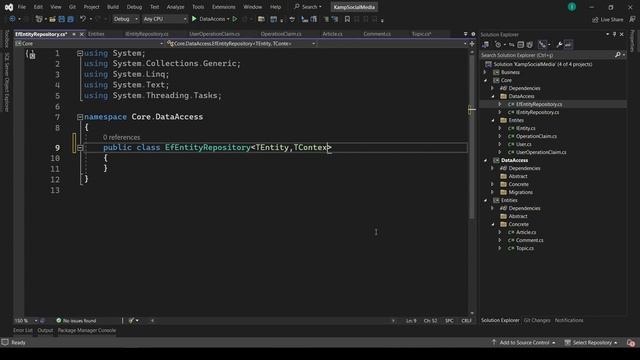640x360 pixels.
Task: Click the Search button in title bar
Action: [x=308, y=7]
